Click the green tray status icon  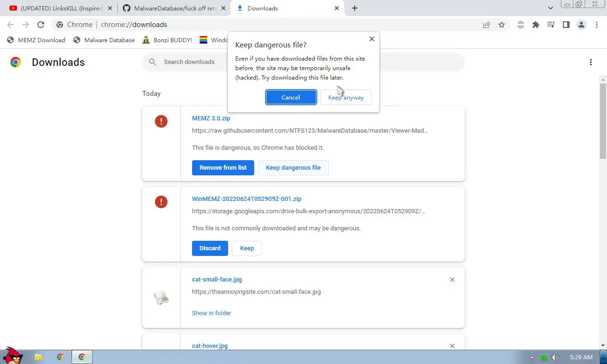(x=544, y=357)
